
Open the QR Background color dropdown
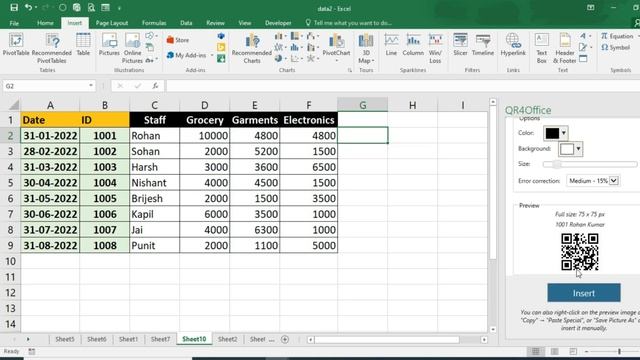pyautogui.click(x=578, y=149)
